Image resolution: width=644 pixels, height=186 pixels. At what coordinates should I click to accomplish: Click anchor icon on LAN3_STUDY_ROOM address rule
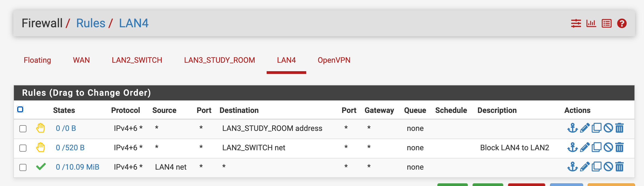(573, 128)
